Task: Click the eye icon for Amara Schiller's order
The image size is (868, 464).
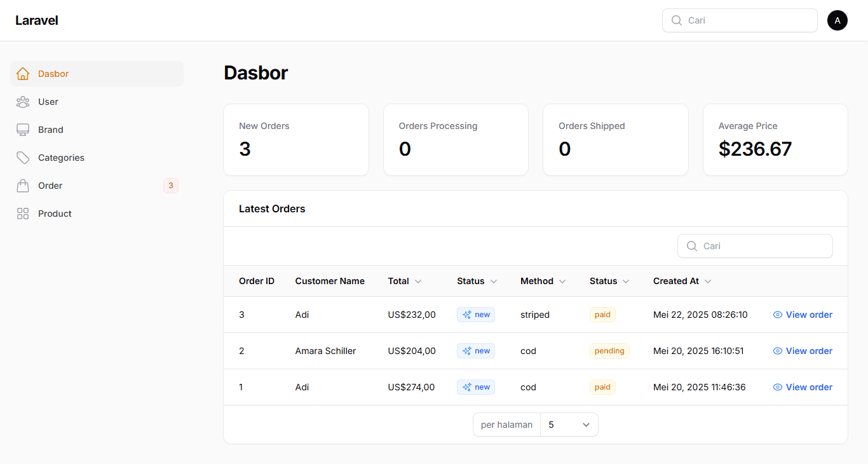Action: point(778,351)
